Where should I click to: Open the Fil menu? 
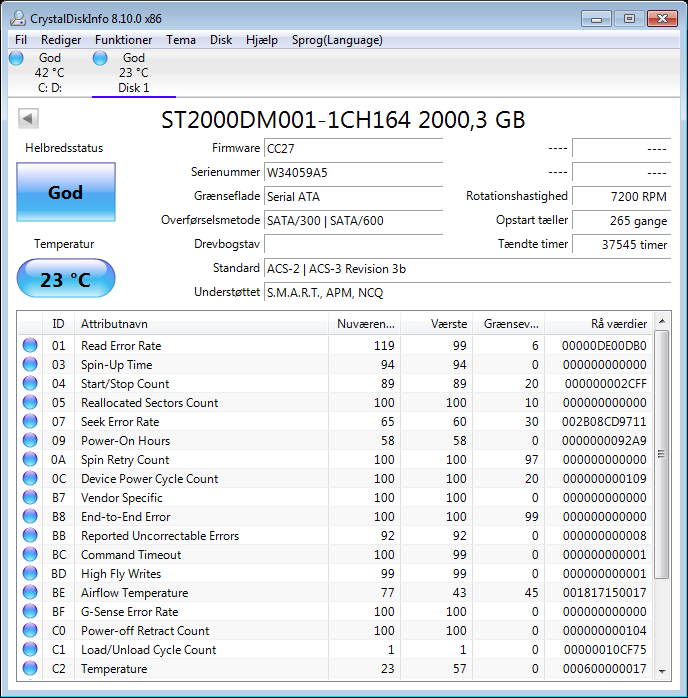coord(21,40)
